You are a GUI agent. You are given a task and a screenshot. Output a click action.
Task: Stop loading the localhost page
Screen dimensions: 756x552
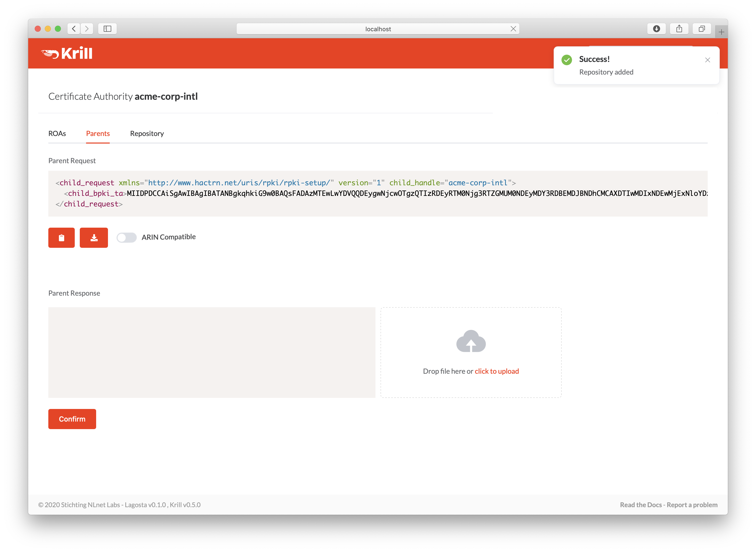click(x=513, y=29)
